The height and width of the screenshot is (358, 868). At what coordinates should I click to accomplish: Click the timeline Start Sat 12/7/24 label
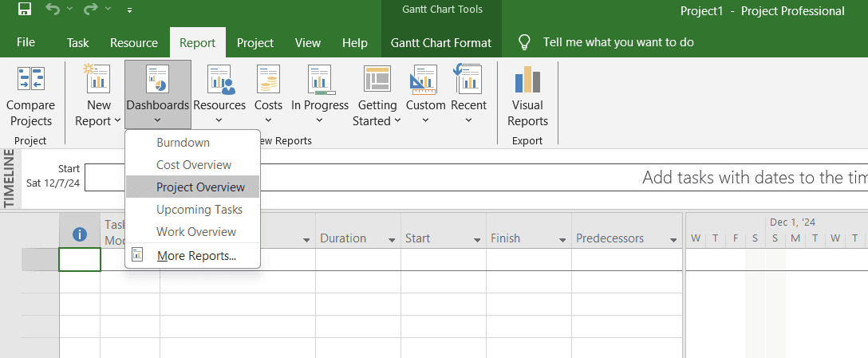53,176
